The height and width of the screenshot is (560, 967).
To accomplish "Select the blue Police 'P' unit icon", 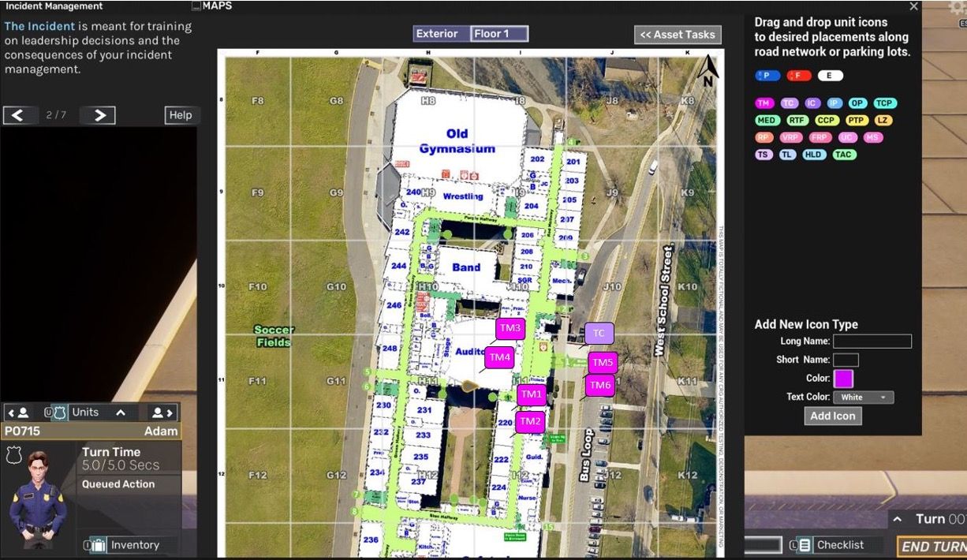I will pyautogui.click(x=767, y=76).
